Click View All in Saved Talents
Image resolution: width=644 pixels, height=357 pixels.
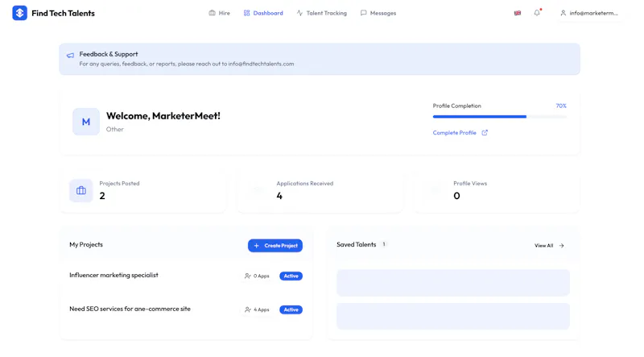pyautogui.click(x=549, y=246)
